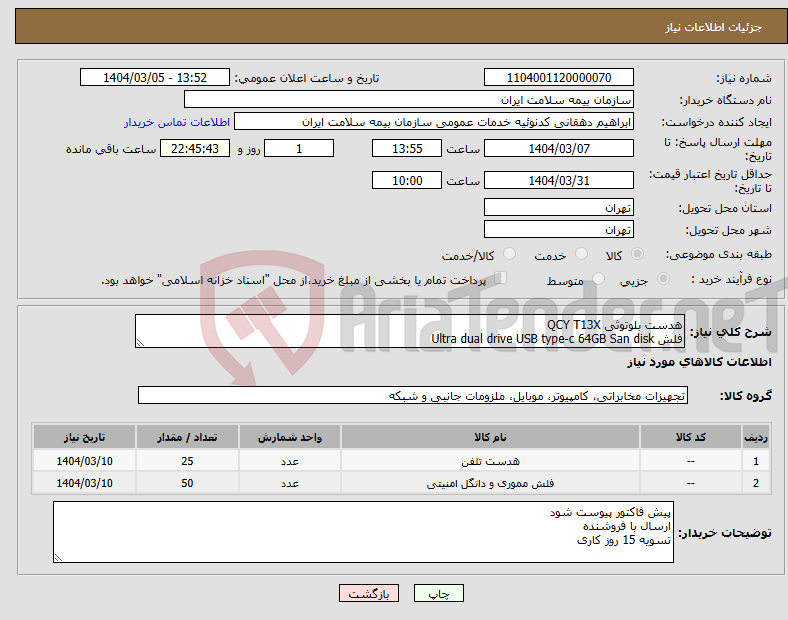The image size is (788, 620).
Task: Click the buyer name field سازمان بیمه سلامت ایران
Action: coord(409,99)
